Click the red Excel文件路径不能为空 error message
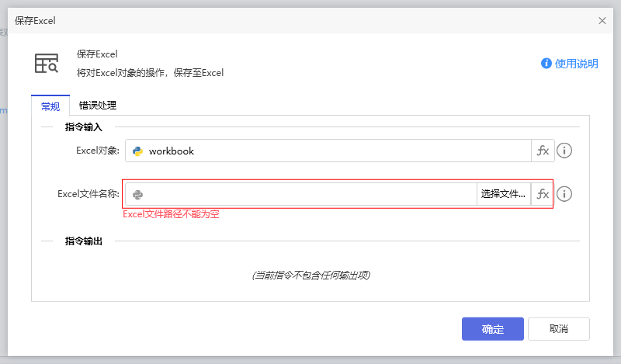This screenshot has width=621, height=364. pos(171,214)
